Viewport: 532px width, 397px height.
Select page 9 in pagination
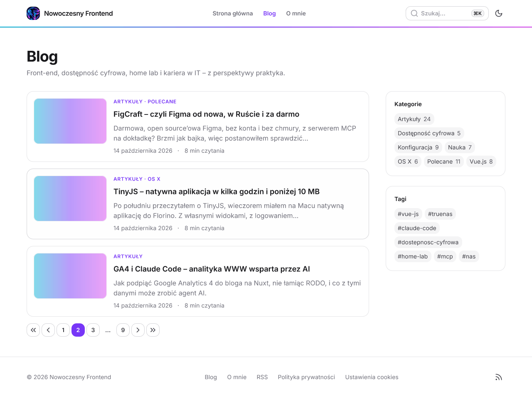tap(123, 330)
